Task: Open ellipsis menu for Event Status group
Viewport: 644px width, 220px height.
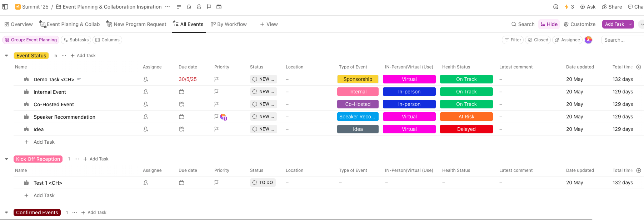Action: click(64, 56)
